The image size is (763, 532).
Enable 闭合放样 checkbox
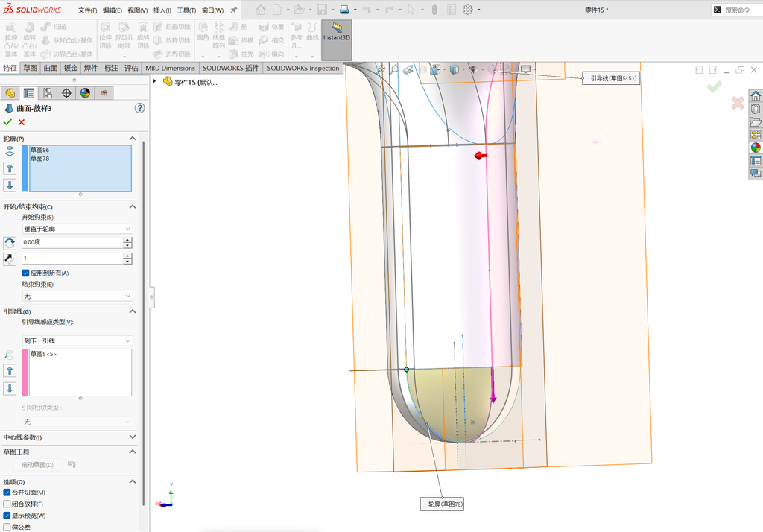(7, 504)
